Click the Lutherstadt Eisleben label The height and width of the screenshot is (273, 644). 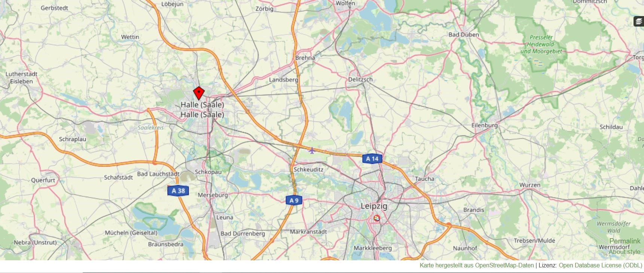(21, 78)
